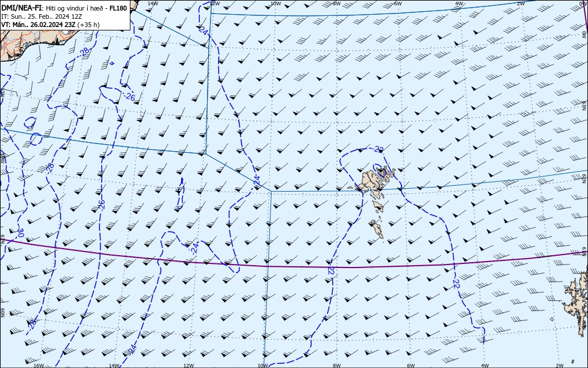Click the '6W' longitude label along top edge
Viewport: 588px width, 368px height.
tap(398, 4)
